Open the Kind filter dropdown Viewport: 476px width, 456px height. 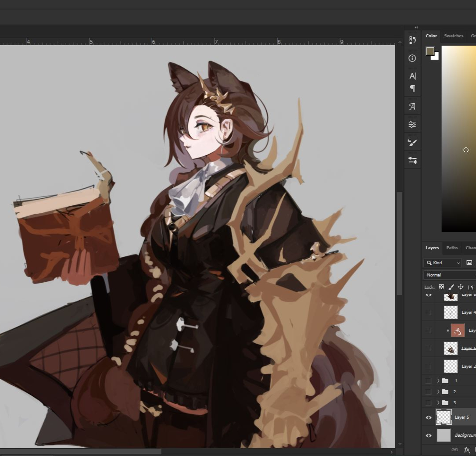[443, 262]
